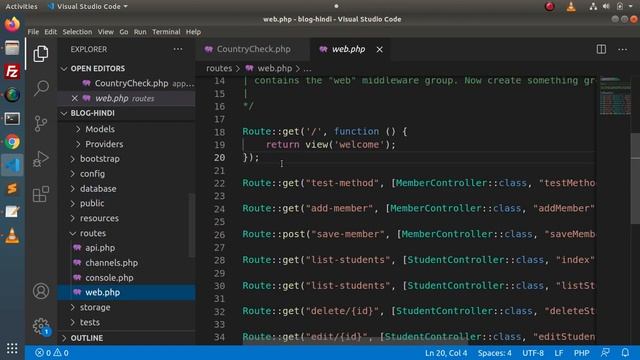Open the Manage settings gear
This screenshot has height=360, width=640.
point(41,326)
